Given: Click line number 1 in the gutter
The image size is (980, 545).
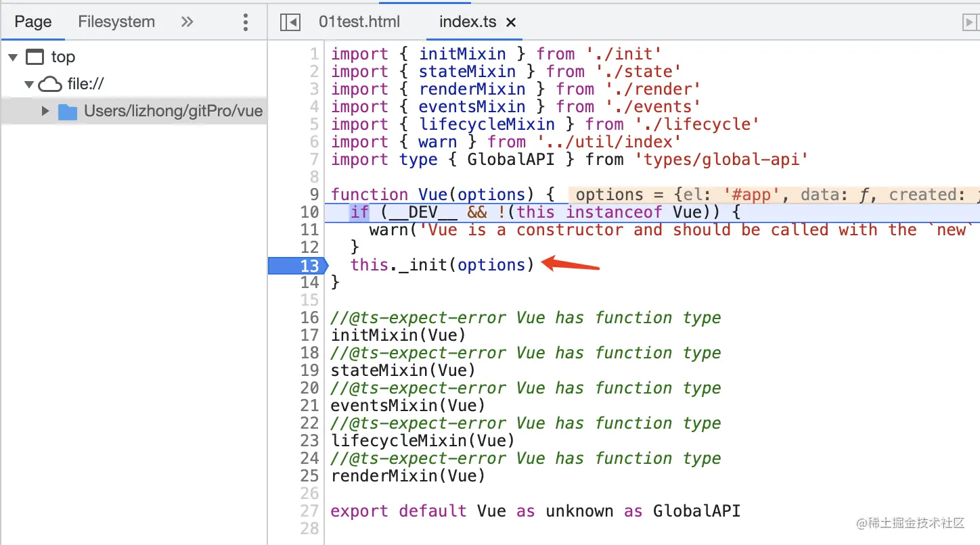Looking at the screenshot, I should tap(313, 54).
